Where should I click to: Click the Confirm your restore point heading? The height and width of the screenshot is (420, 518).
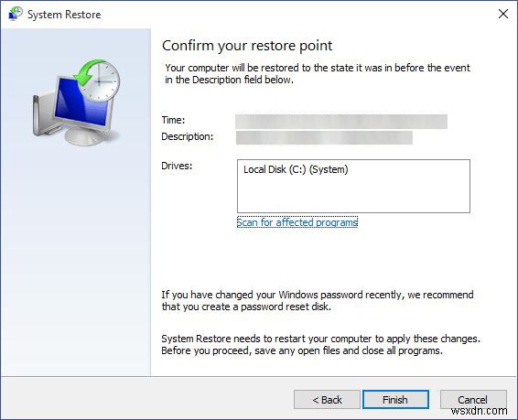247,46
